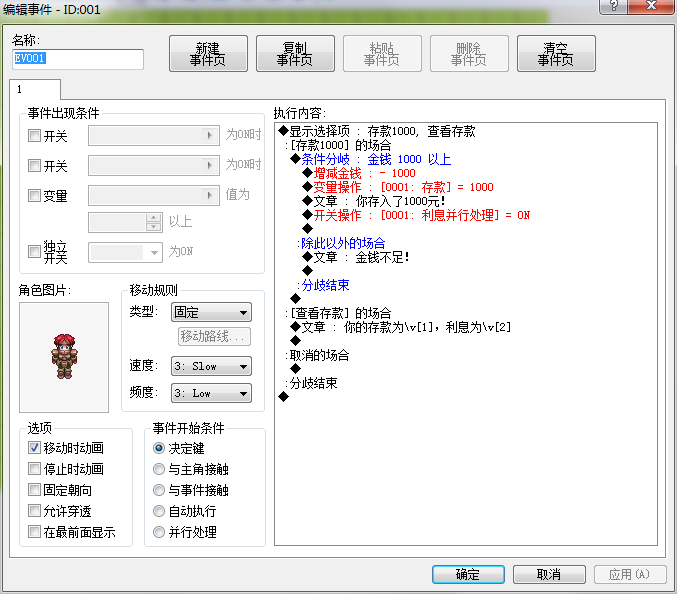This screenshot has width=677, height=594.
Task: Enable the 独立开关 condition checkbox
Action: tap(34, 252)
